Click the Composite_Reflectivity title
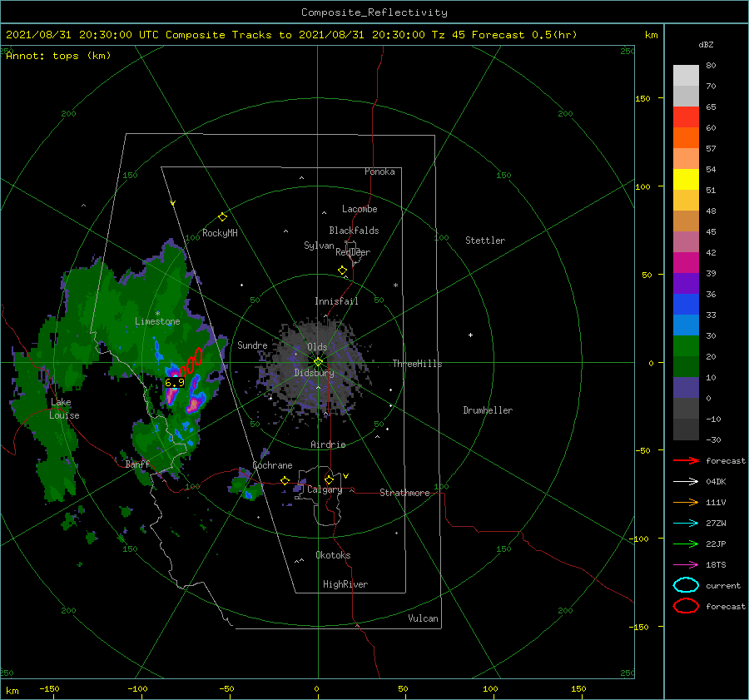Viewport: 749px width, 700px height. tap(374, 12)
